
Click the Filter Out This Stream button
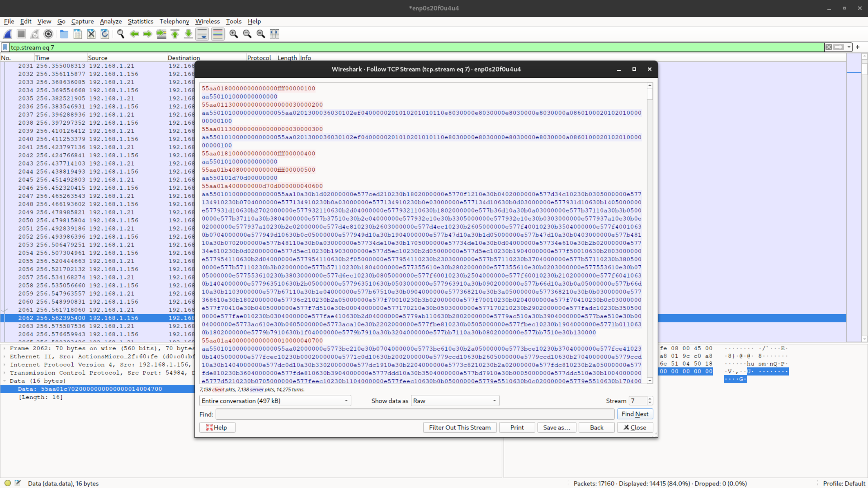[459, 427]
